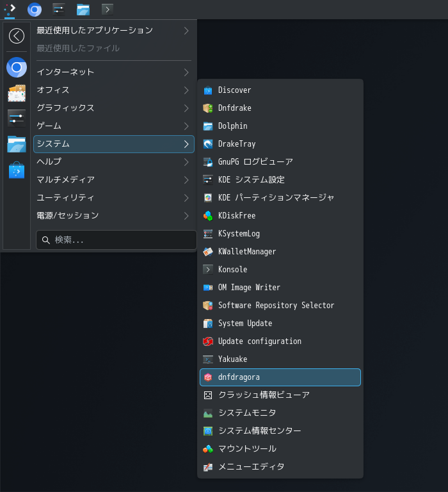Expand the ヘルプ category arrow
448x492 pixels.
coord(186,162)
